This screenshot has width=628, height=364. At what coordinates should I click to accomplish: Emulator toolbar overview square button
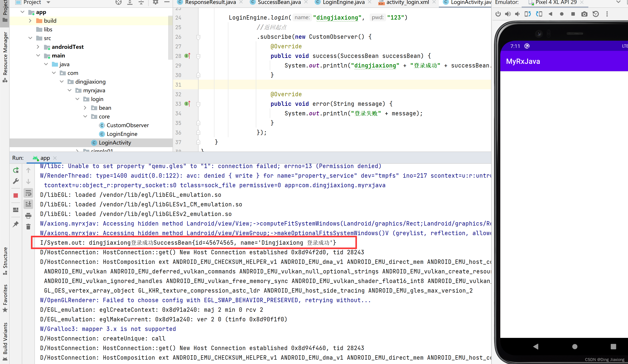coord(573,14)
